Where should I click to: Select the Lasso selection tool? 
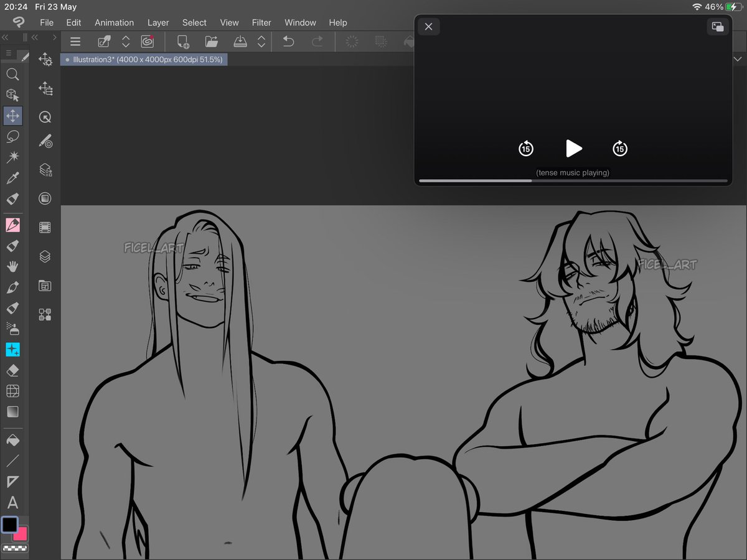(13, 137)
